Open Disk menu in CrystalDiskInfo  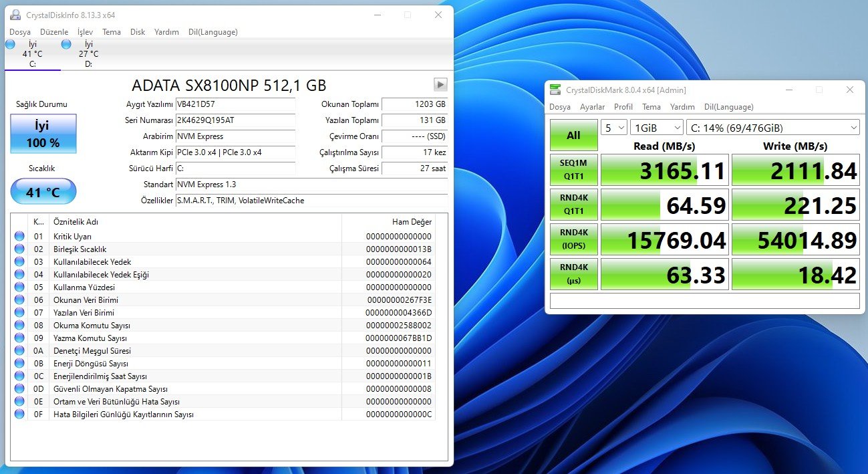(x=138, y=32)
